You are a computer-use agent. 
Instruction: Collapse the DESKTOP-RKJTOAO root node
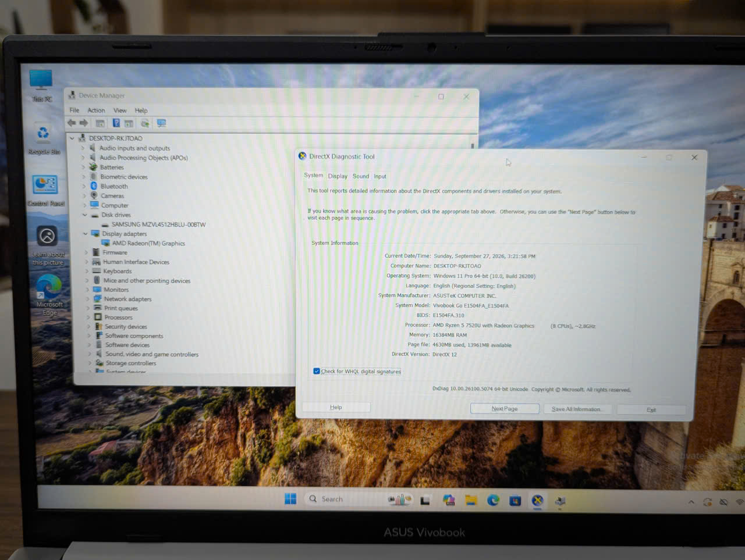point(72,138)
